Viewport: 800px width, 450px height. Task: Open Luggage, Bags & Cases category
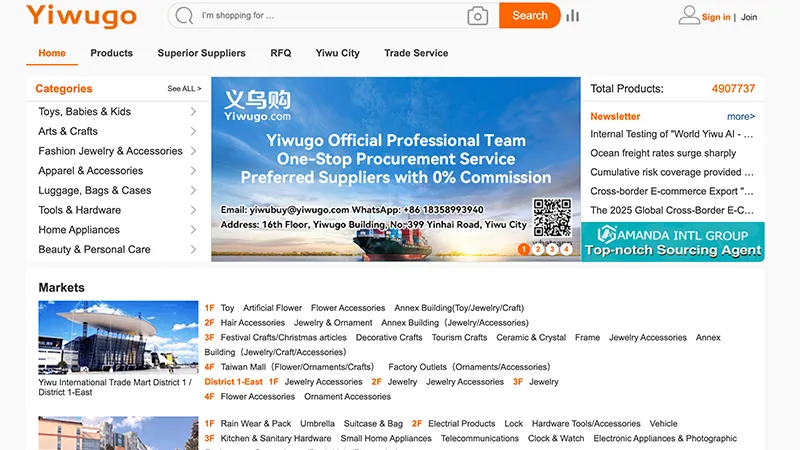click(95, 190)
